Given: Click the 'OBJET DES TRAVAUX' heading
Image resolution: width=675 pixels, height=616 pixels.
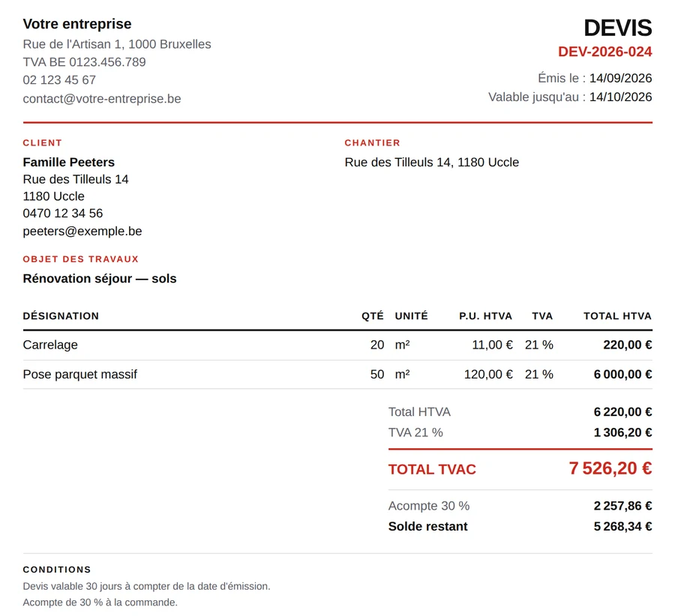Looking at the screenshot, I should pyautogui.click(x=81, y=259).
